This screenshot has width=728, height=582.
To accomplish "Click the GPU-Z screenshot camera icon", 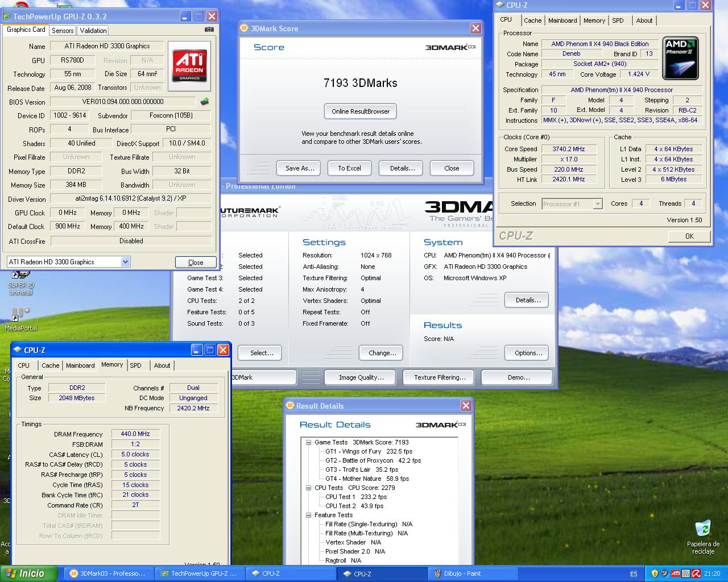I will pyautogui.click(x=209, y=30).
